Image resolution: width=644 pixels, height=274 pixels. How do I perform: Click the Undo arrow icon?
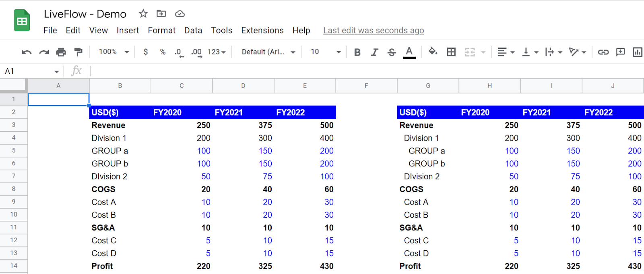tap(27, 52)
